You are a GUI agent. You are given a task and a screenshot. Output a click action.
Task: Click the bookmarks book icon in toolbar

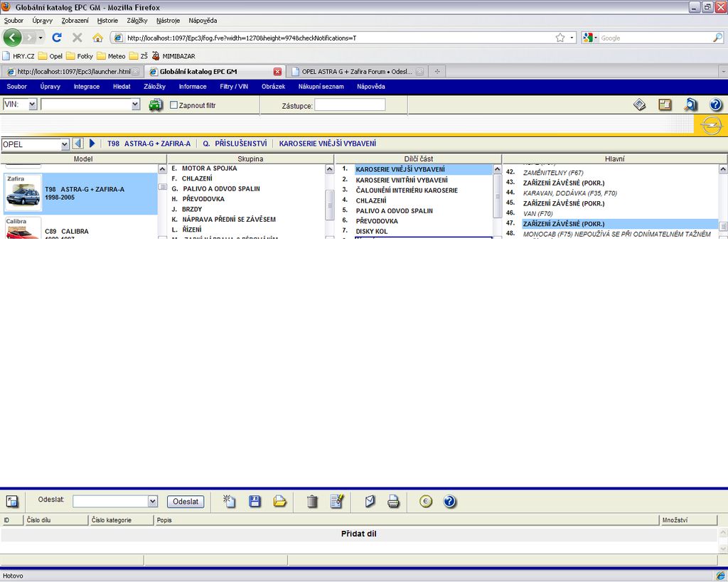(665, 105)
